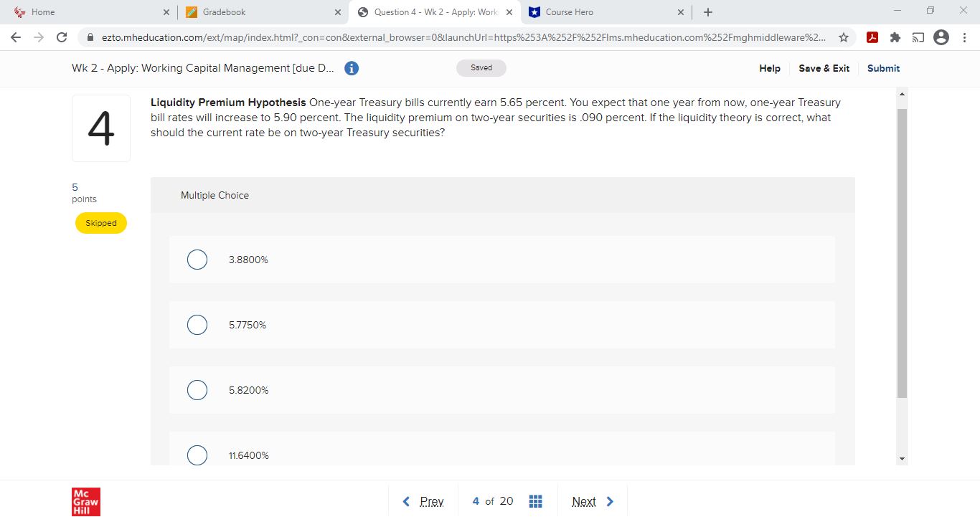Bookmark this page with the star icon

point(844,37)
